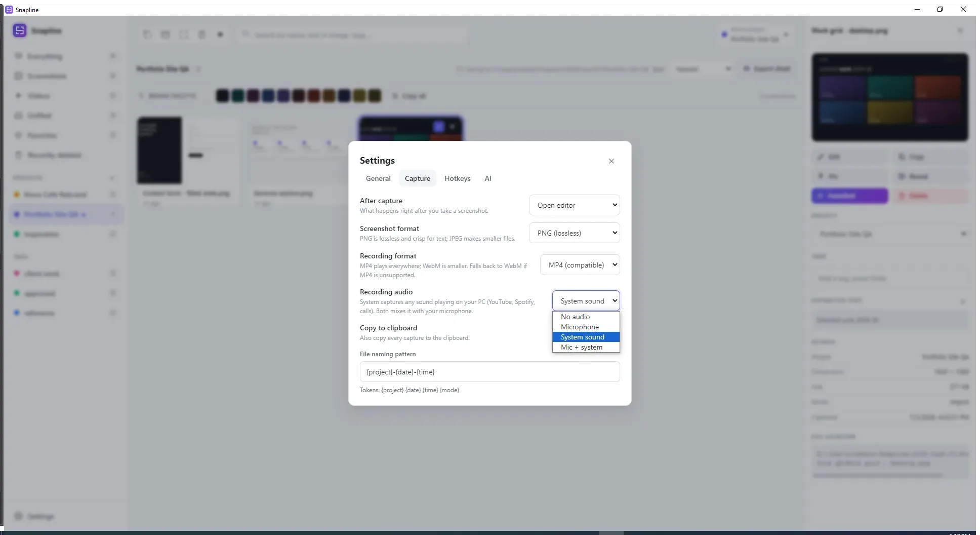Select the dark teal palette swatch
The height and width of the screenshot is (535, 980).
click(237, 96)
